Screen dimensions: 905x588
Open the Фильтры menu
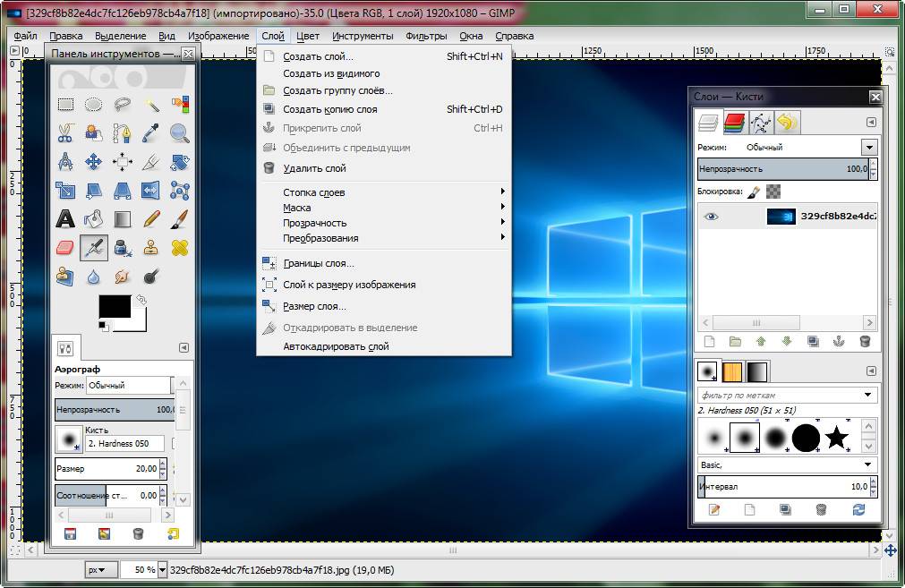pos(426,36)
